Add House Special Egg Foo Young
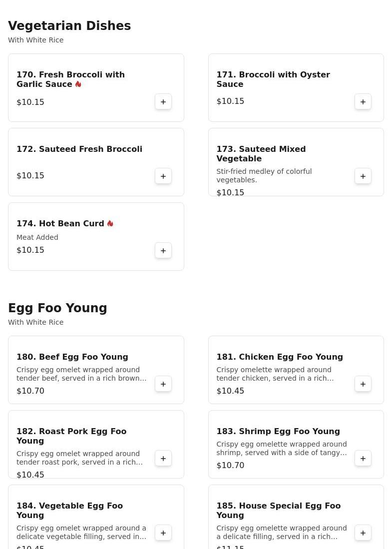The image size is (392, 549). [363, 533]
